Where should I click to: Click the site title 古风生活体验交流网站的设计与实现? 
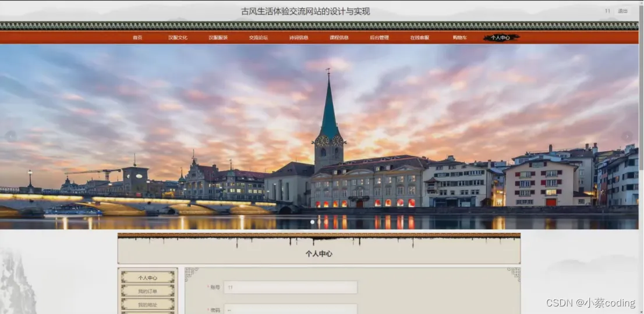coord(306,12)
